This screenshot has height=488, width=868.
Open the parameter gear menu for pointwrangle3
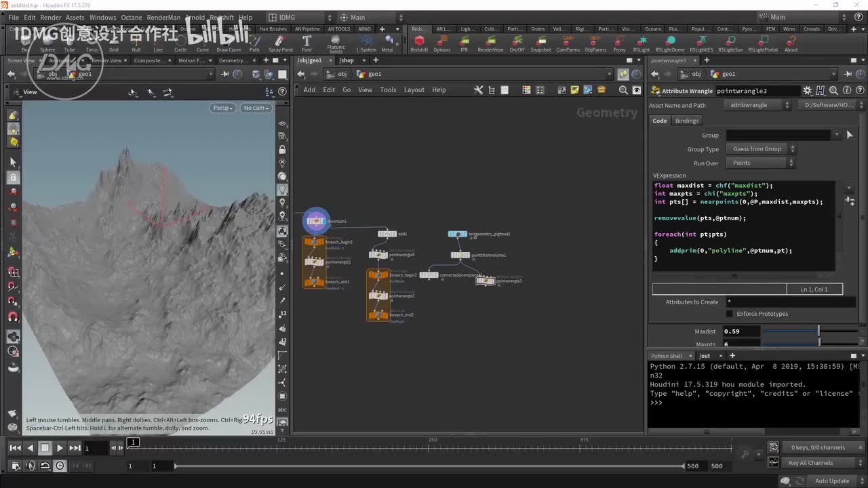(x=807, y=91)
